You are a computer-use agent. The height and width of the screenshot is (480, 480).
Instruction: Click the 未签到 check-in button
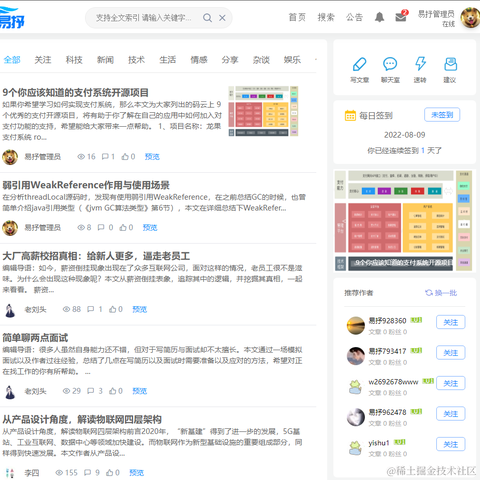point(442,115)
